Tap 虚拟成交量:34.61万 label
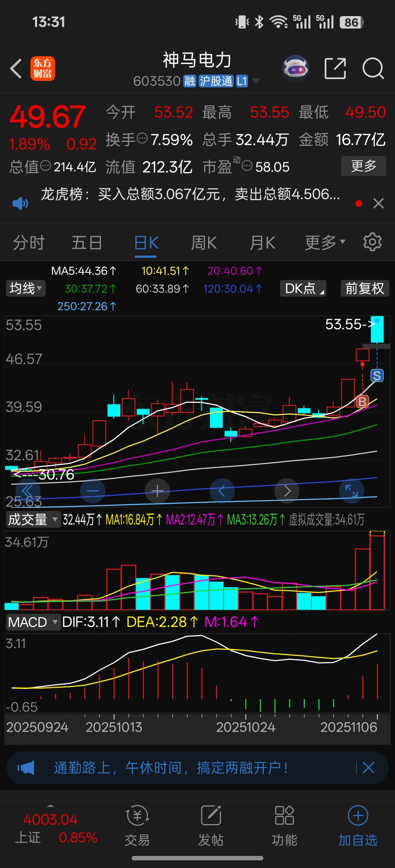 point(327,520)
